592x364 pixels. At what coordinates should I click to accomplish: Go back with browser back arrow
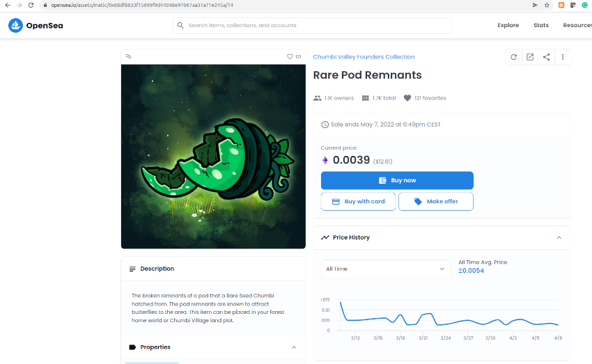[x=7, y=6]
